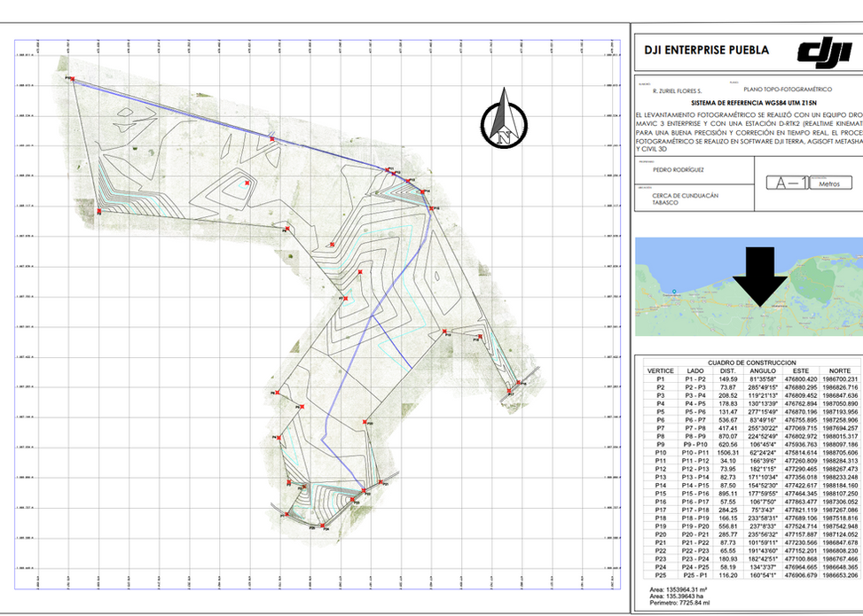863x616 pixels.
Task: Click the distance value 149.59
Action: point(727,379)
